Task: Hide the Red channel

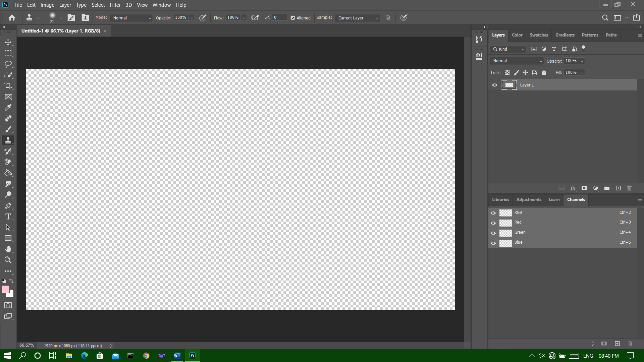Action: (493, 223)
